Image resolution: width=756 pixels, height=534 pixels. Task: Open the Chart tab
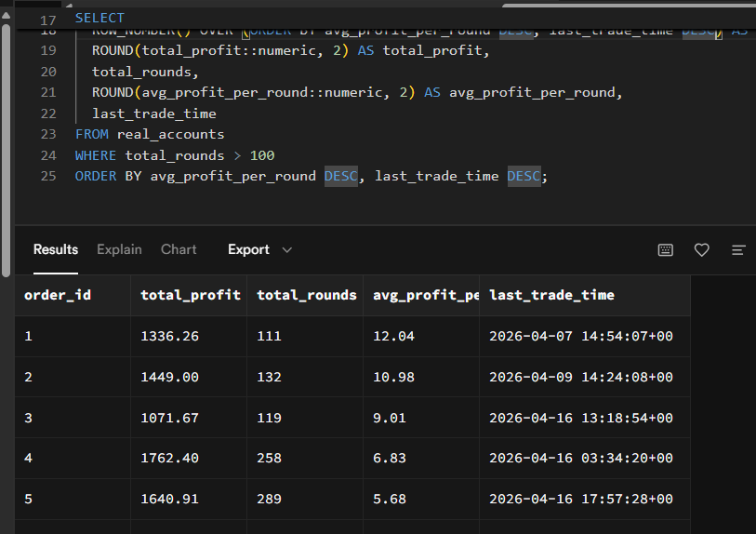tap(179, 249)
